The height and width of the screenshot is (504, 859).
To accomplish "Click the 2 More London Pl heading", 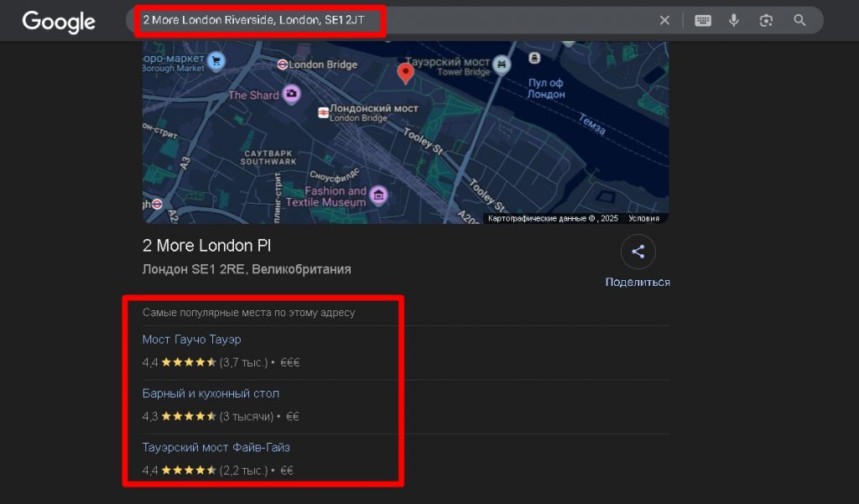I will 206,246.
